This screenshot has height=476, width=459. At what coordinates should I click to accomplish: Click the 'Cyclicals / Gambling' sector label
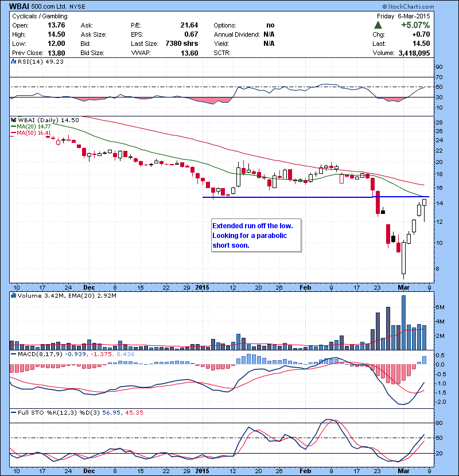(x=40, y=16)
